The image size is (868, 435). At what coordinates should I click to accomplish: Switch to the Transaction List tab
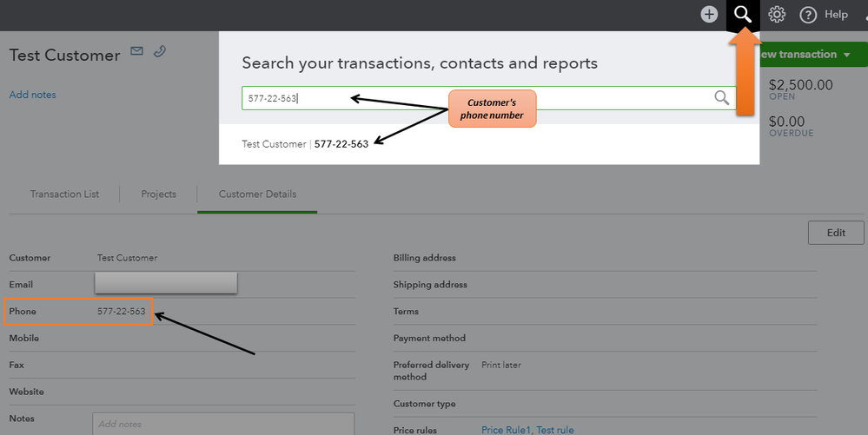64,194
